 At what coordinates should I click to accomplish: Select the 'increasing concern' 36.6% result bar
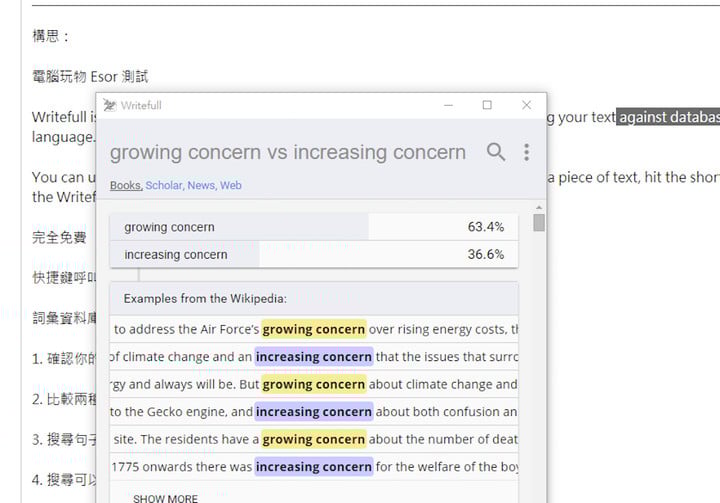314,254
